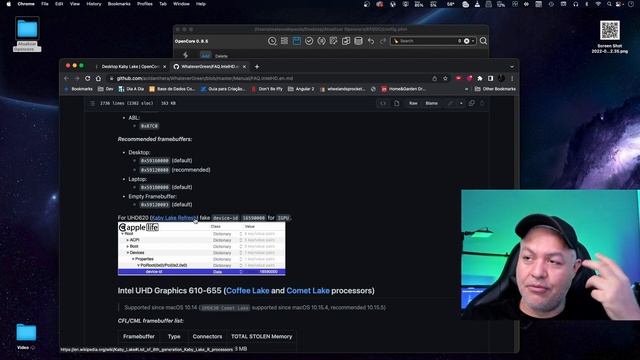The height and width of the screenshot is (360, 640).
Task: Open the Bookmarks menu in macOS menu bar
Action: click(x=119, y=4)
